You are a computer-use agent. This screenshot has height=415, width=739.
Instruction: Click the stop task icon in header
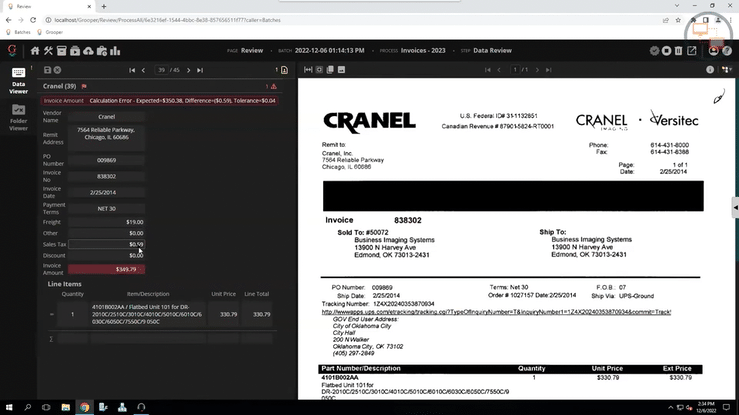point(667,51)
